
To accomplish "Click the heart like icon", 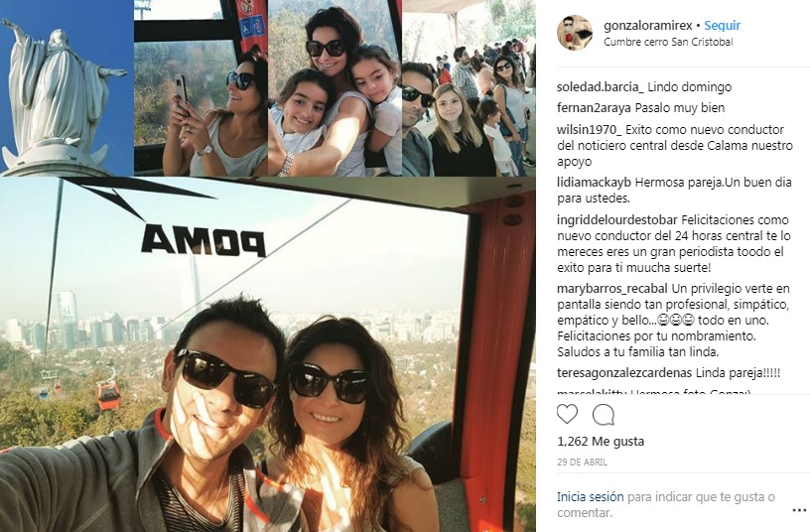I will (x=567, y=414).
